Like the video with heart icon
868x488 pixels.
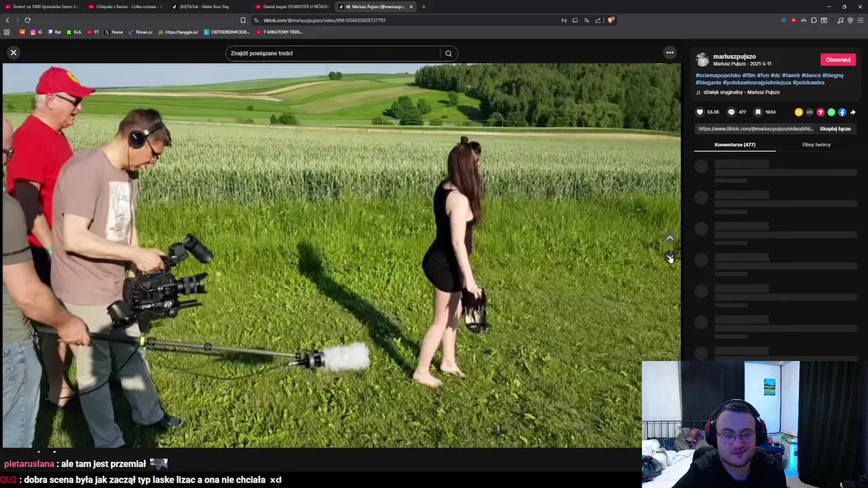(x=700, y=112)
